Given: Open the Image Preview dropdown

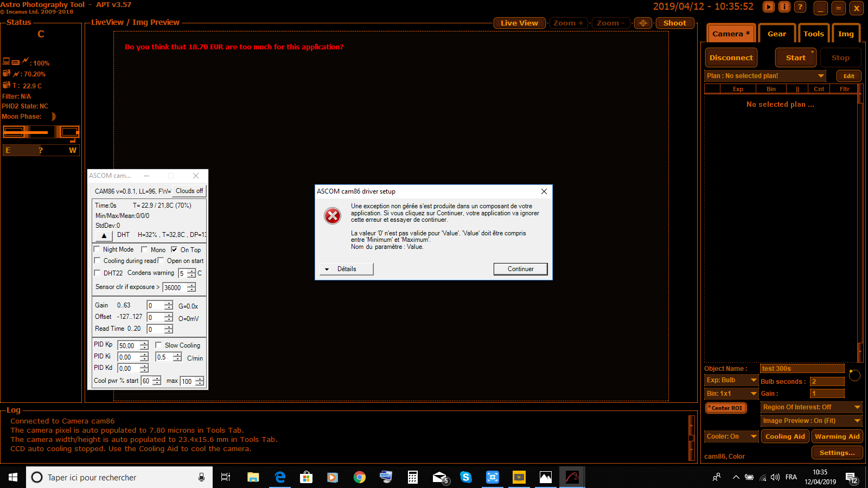Looking at the screenshot, I should [812, 421].
